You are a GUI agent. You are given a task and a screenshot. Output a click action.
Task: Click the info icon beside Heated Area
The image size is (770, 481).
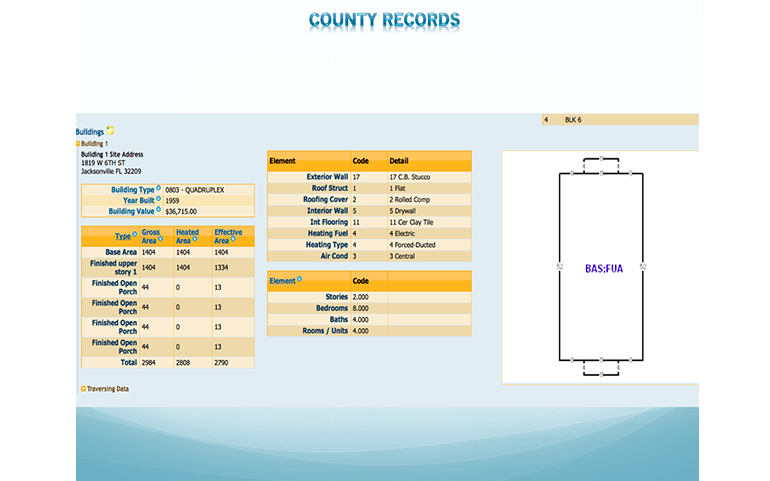coord(197,240)
